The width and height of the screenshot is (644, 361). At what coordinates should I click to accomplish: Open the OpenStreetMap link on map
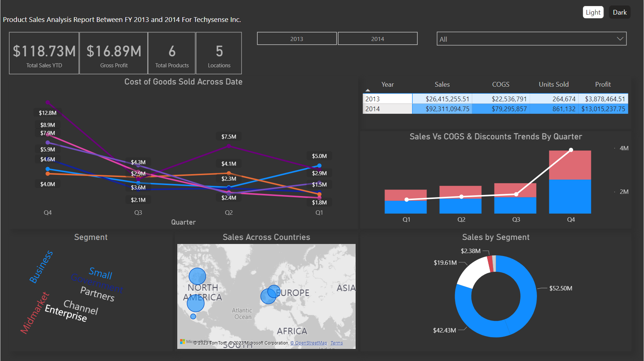[x=311, y=343]
